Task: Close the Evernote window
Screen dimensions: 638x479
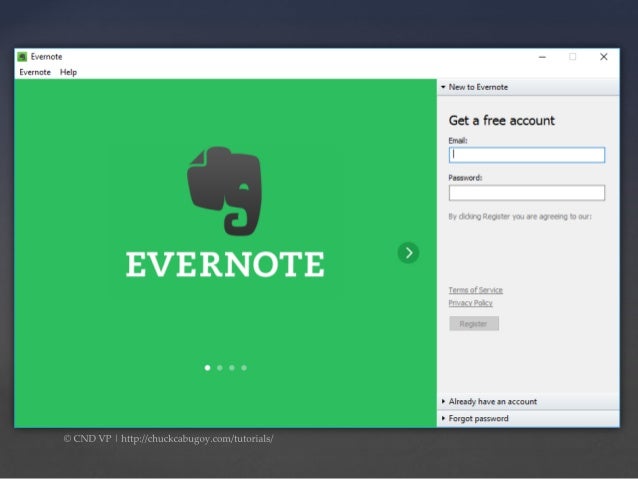Action: point(604,57)
